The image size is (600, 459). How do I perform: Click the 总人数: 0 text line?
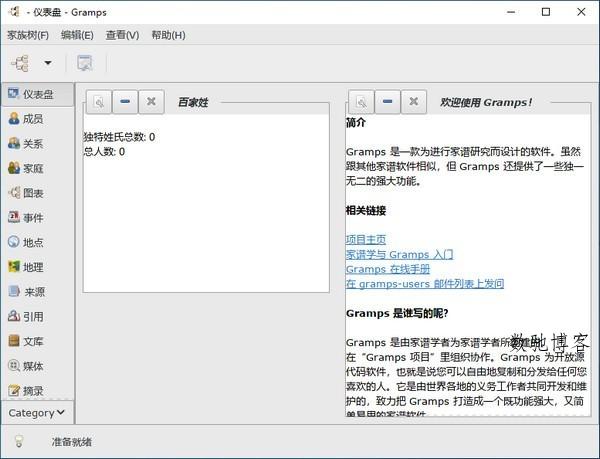click(x=104, y=152)
